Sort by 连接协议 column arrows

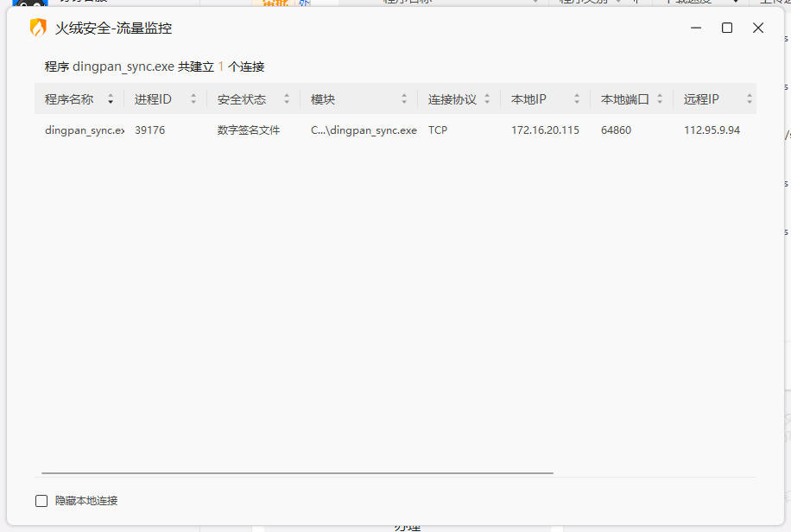click(487, 99)
